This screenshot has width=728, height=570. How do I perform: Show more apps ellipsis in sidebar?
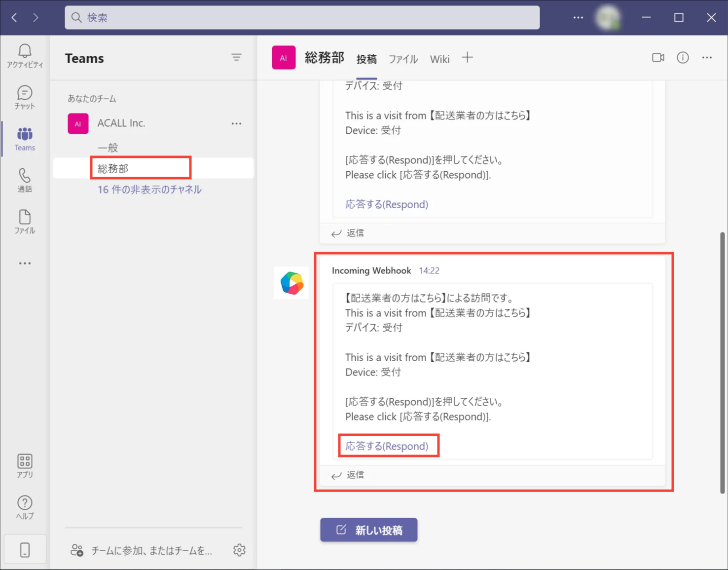[25, 263]
